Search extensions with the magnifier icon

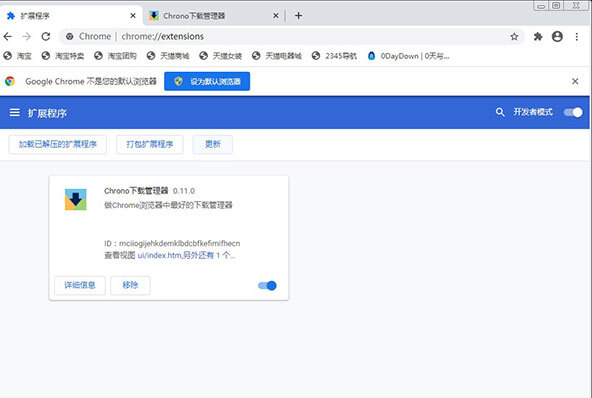500,112
